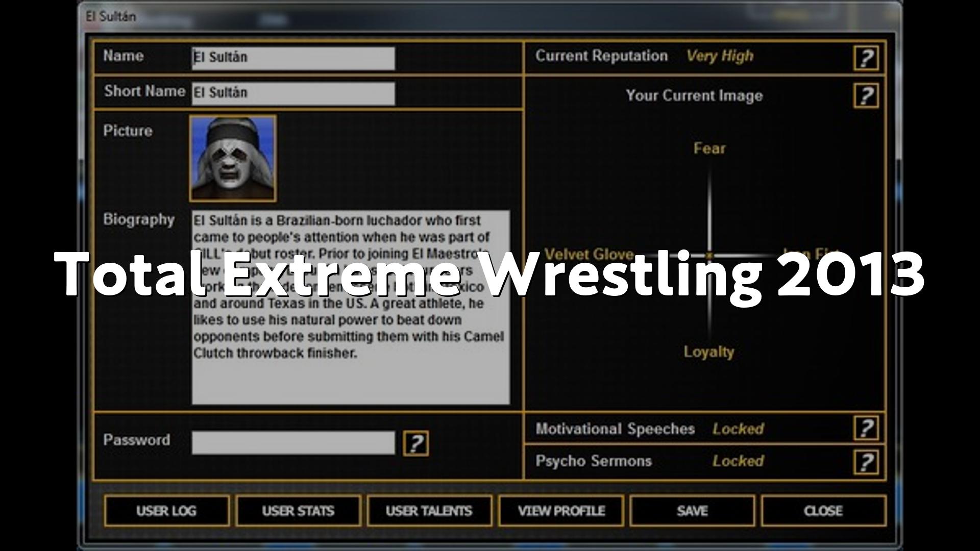Open help for Your Current Image
This screenshot has height=551, width=980.
coord(866,95)
